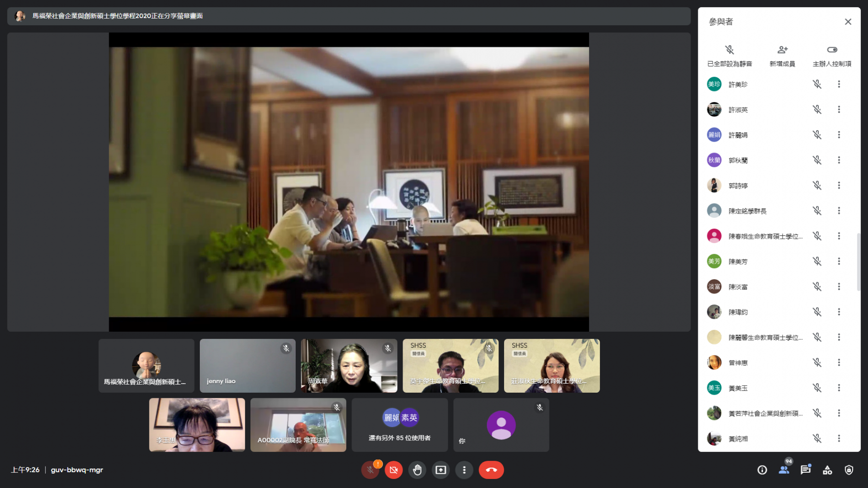This screenshot has height=488, width=868.
Task: Open the host controls toggle in panel
Action: (x=832, y=50)
